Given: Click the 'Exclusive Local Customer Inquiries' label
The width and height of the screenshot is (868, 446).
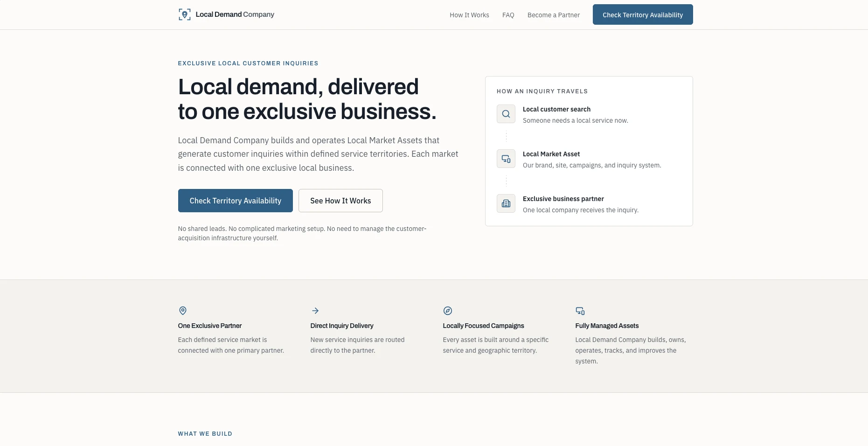Looking at the screenshot, I should tap(248, 63).
